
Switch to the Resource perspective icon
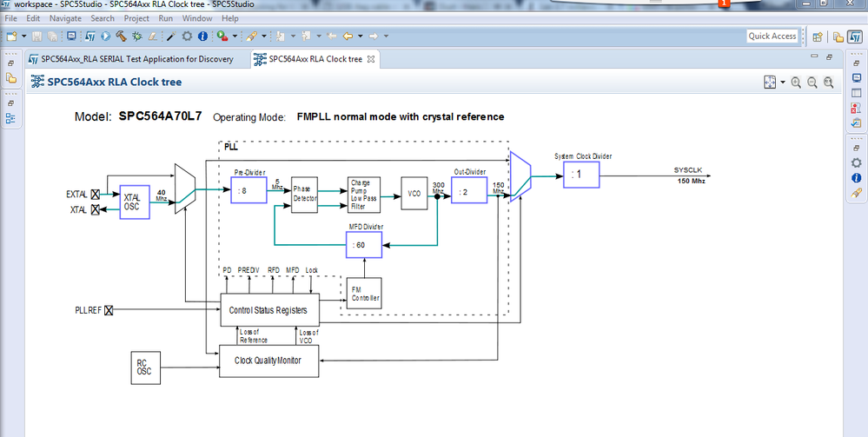[x=838, y=36]
